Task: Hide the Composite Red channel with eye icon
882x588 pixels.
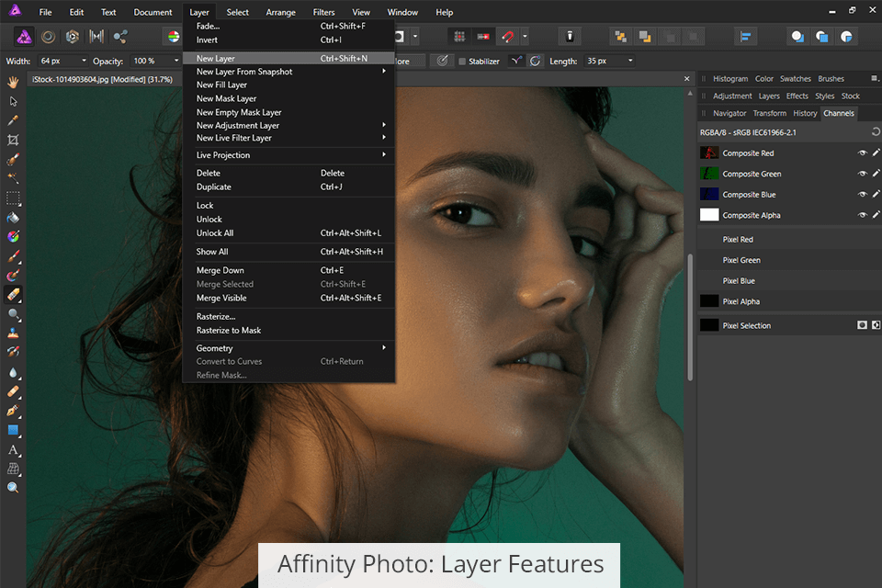Action: 862,153
